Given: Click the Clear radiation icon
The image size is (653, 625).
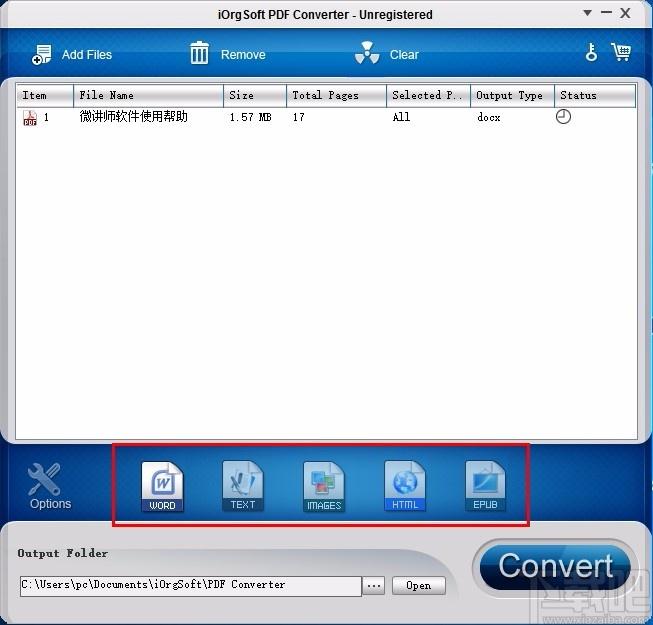Looking at the screenshot, I should (367, 53).
